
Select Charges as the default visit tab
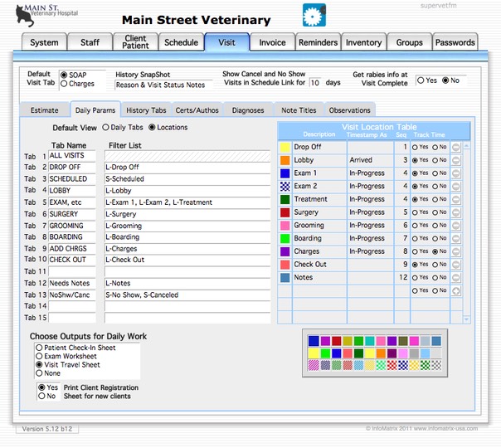[64, 85]
